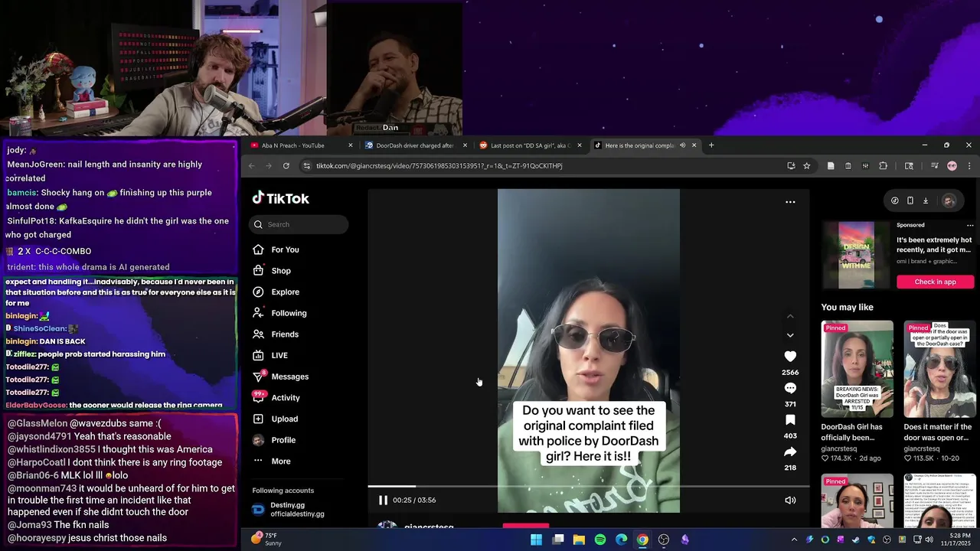The image size is (980, 551).
Task: Open Chrome media controls icon
Action: pyautogui.click(x=934, y=166)
